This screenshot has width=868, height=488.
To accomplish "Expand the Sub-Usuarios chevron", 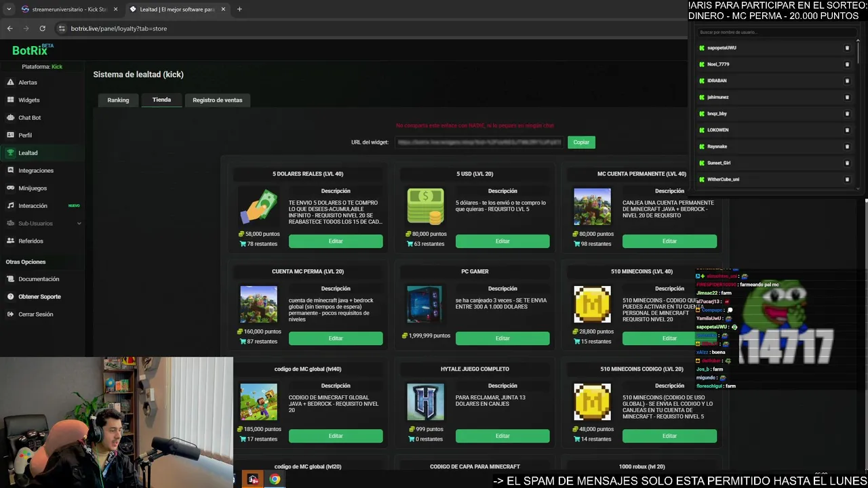I will (79, 223).
